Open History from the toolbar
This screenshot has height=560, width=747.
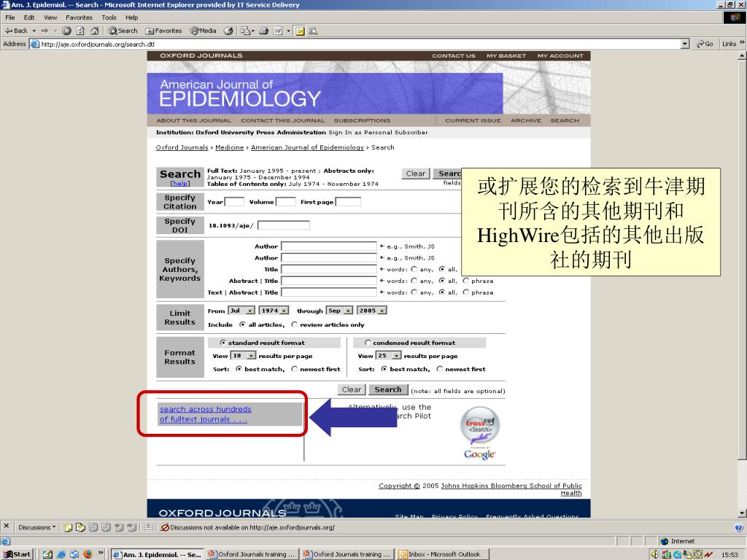(x=228, y=31)
